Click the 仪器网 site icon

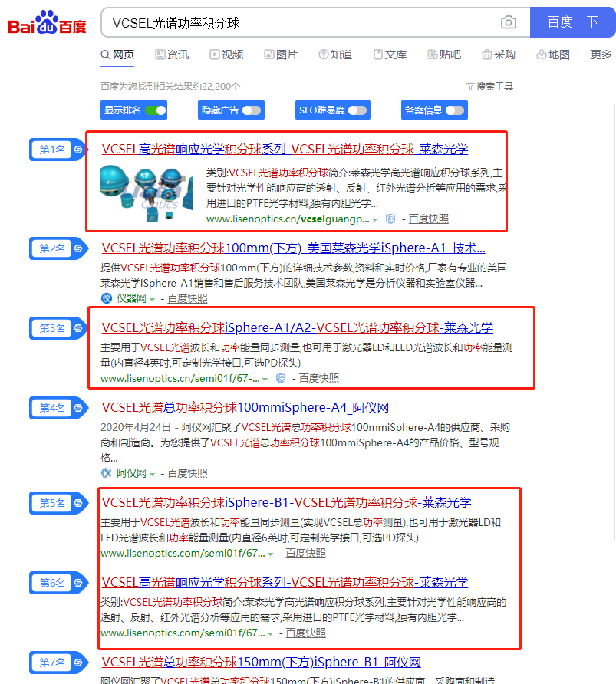point(107,299)
